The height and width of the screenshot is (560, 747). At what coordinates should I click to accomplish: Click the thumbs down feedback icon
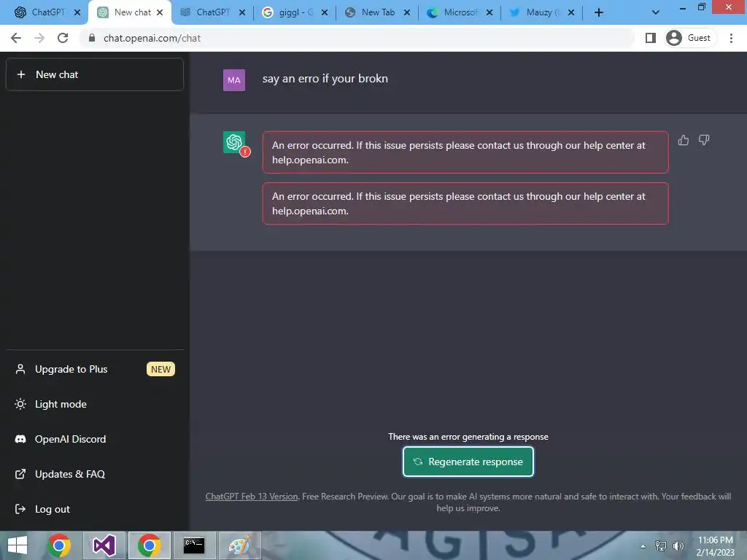(704, 140)
